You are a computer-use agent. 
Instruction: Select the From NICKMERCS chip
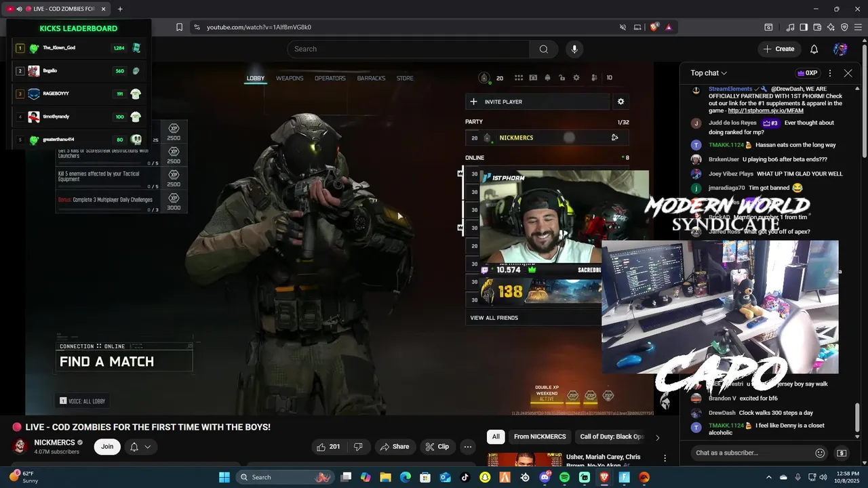(x=540, y=437)
